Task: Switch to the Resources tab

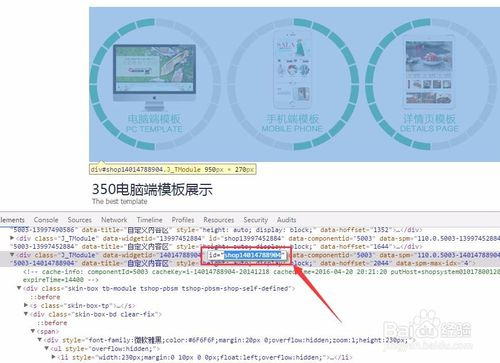Action: [x=219, y=220]
